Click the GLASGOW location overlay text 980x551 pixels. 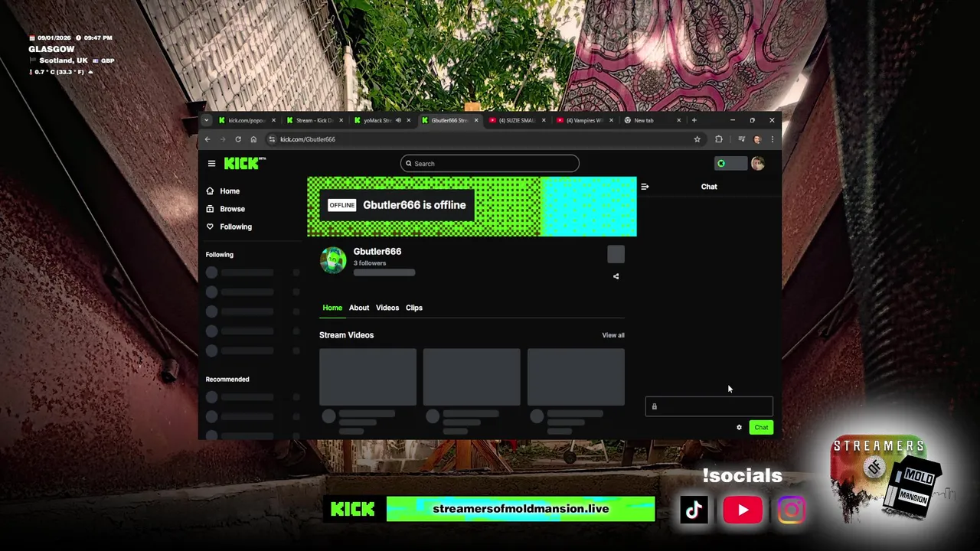pos(51,49)
